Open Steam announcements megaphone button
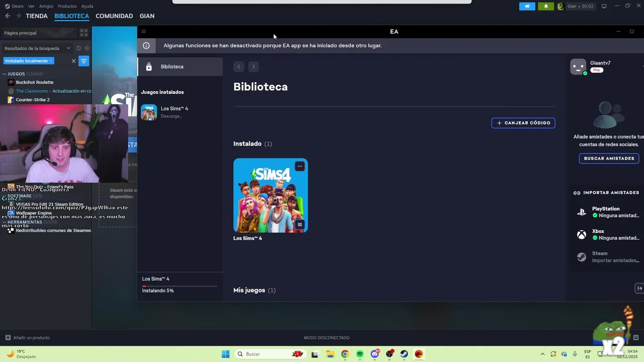The width and height of the screenshot is (644, 362). 527,6
